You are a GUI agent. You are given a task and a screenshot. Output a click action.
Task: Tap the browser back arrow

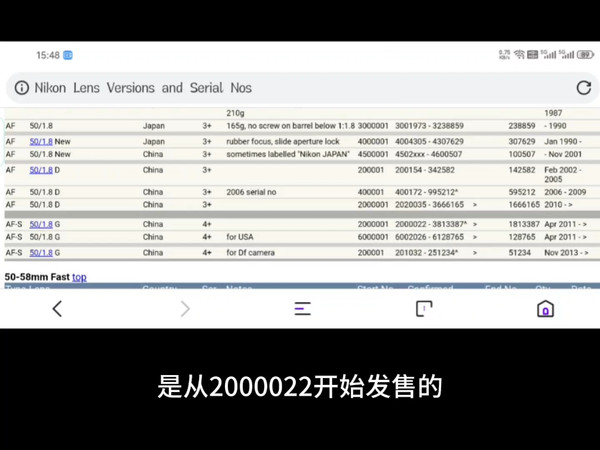57,309
